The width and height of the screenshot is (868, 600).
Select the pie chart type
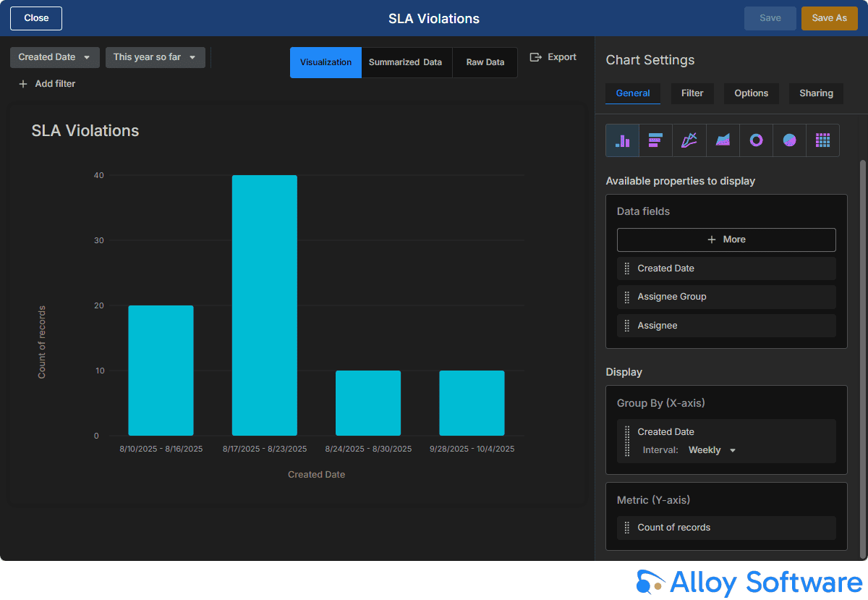(789, 140)
